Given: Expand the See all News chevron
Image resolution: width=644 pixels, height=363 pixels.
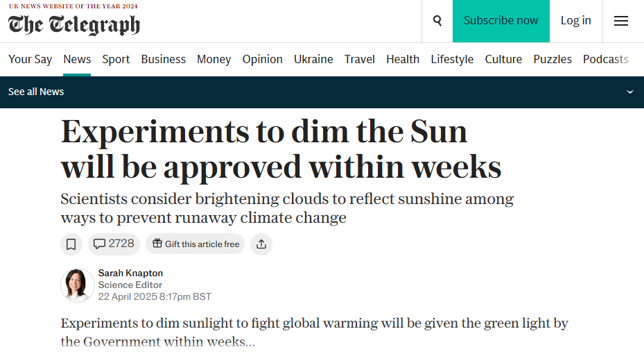Looking at the screenshot, I should pyautogui.click(x=630, y=92).
